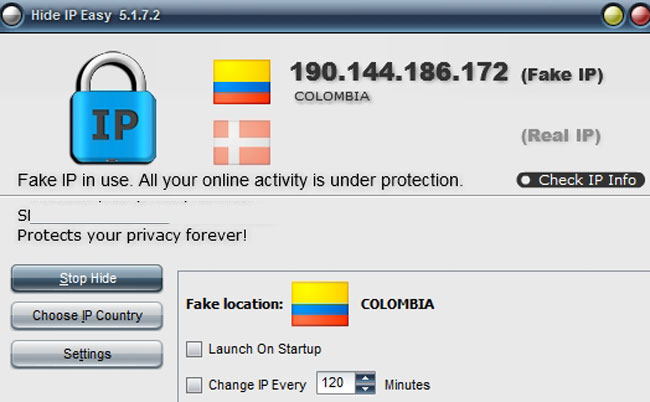Open the Choose IP Country button
650x402 pixels.
[87, 316]
